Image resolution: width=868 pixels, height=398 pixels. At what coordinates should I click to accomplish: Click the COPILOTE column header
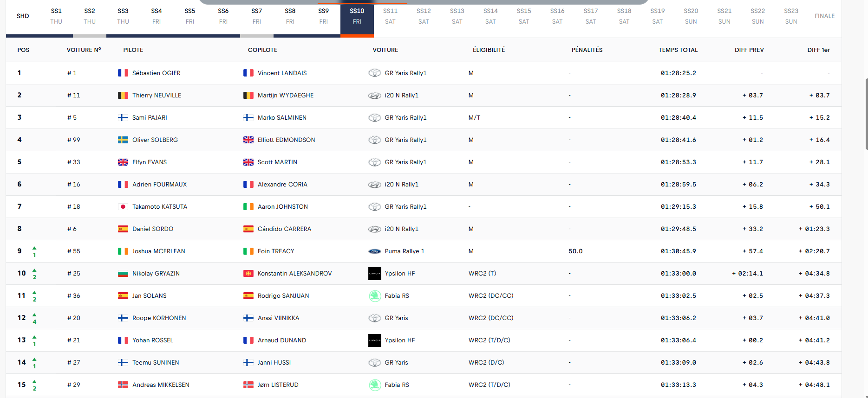[x=263, y=50]
